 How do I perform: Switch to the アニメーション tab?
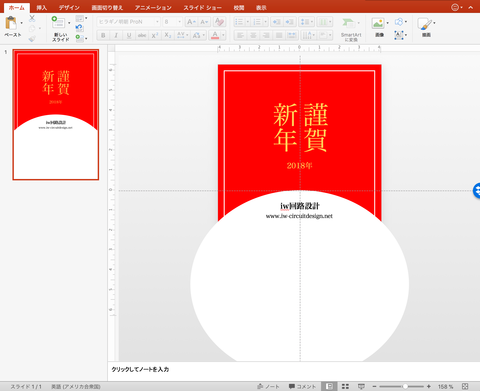point(153,8)
